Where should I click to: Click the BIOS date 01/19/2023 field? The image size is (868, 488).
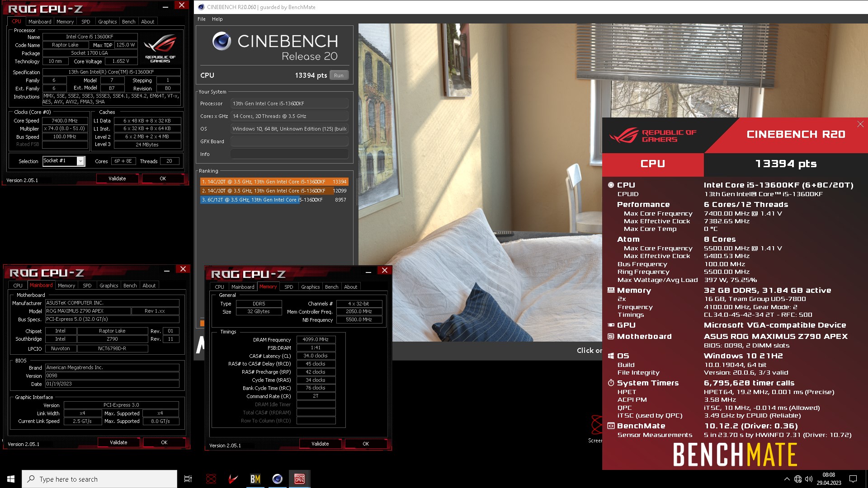(x=112, y=384)
